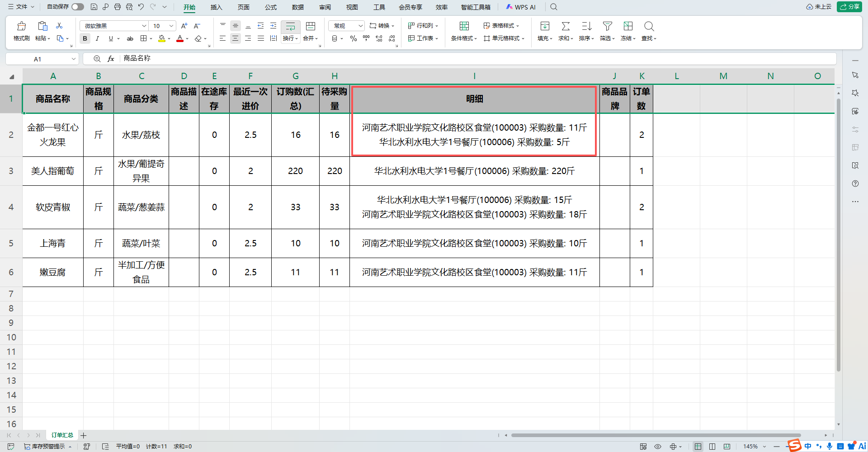The image size is (868, 452).
Task: Switch to the 插入 ribbon tab
Action: click(x=217, y=7)
